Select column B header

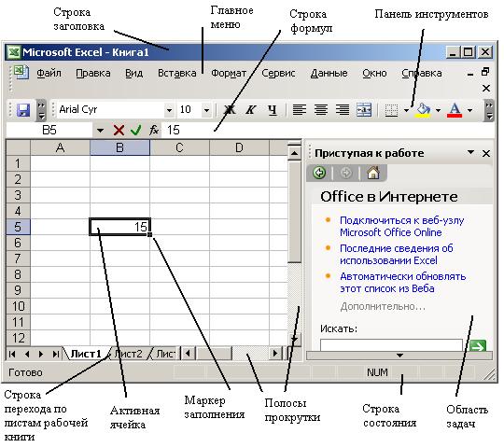(x=119, y=148)
